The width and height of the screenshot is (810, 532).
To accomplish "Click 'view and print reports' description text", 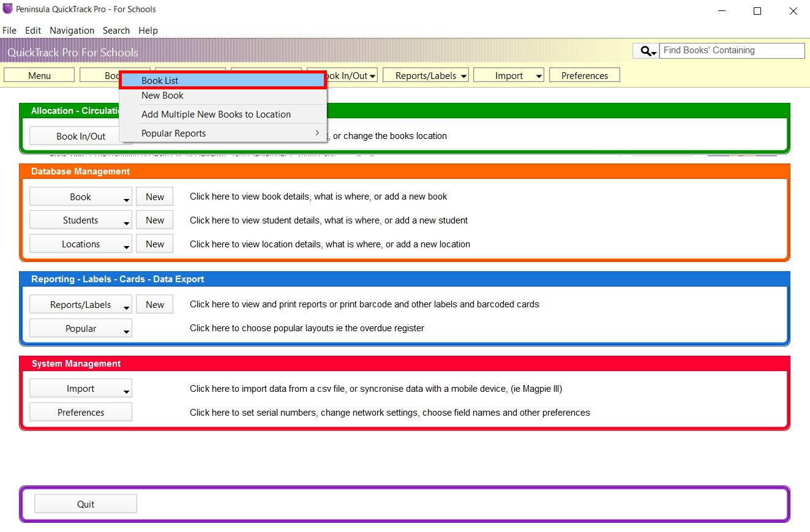I will coord(364,304).
